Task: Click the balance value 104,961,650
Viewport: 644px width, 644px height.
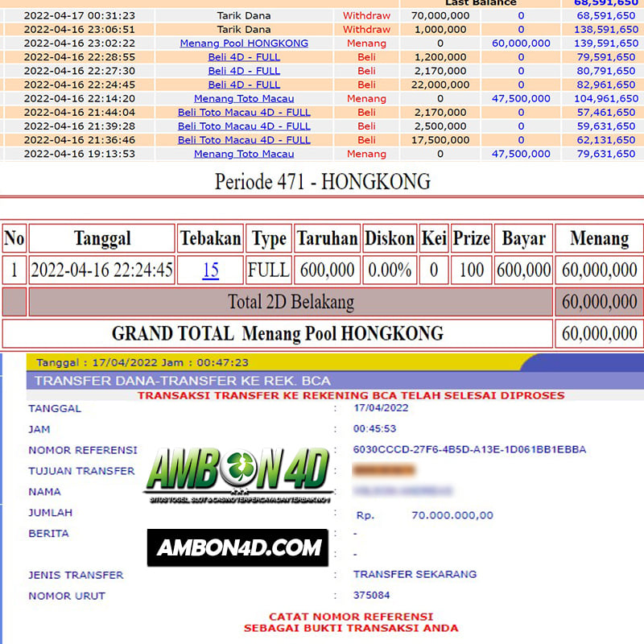Action: [606, 98]
